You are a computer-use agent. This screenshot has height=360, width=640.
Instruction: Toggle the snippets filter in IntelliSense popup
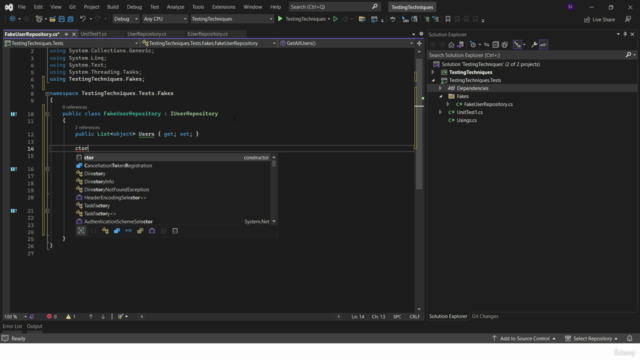175,231
